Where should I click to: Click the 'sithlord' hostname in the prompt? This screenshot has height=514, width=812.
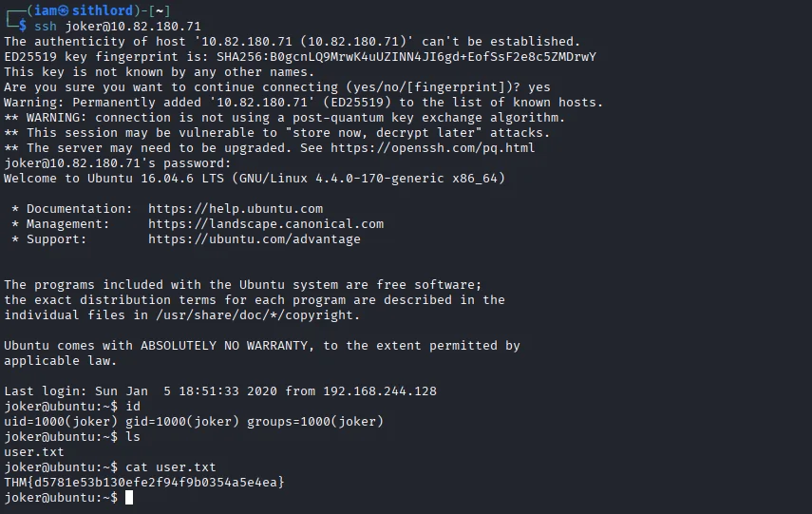pos(108,10)
